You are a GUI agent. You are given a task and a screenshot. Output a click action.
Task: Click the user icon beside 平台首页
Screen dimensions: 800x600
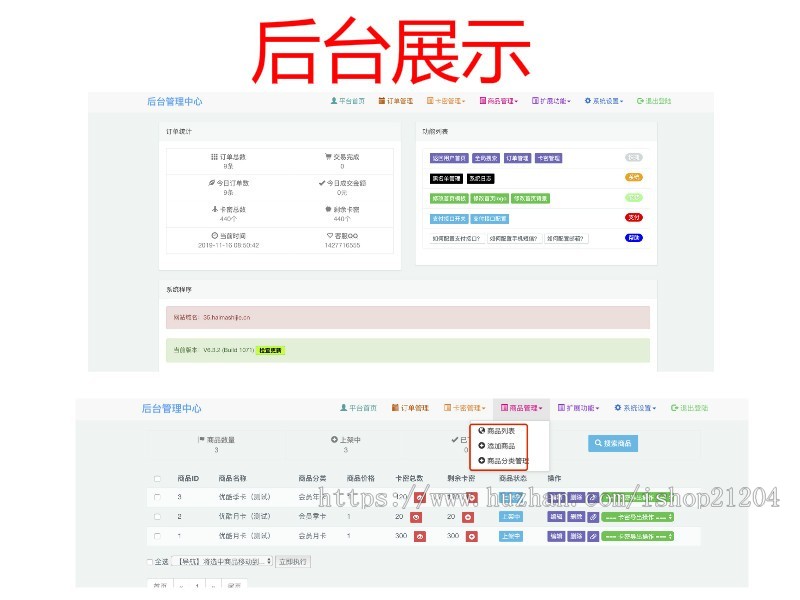click(344, 407)
